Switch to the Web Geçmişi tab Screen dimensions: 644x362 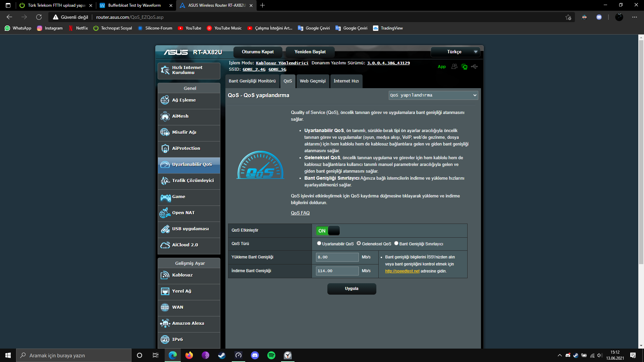(312, 81)
